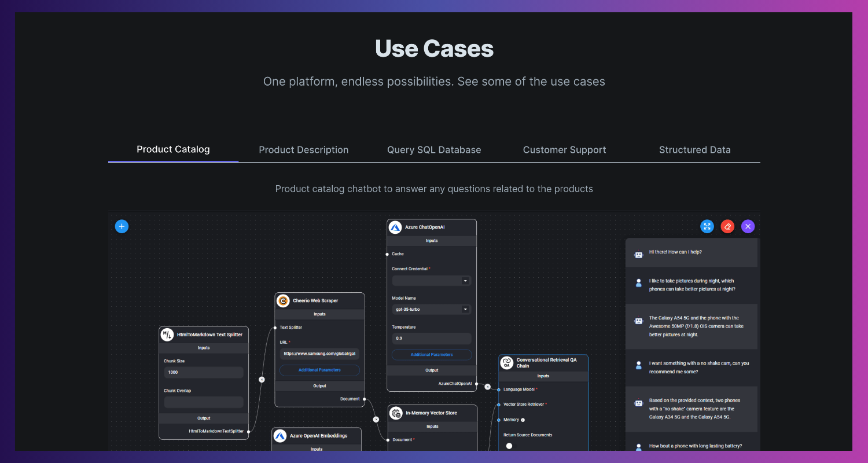The image size is (868, 463).
Task: Click Additional Parameters on Cheerio Web Scraper
Action: click(x=319, y=370)
